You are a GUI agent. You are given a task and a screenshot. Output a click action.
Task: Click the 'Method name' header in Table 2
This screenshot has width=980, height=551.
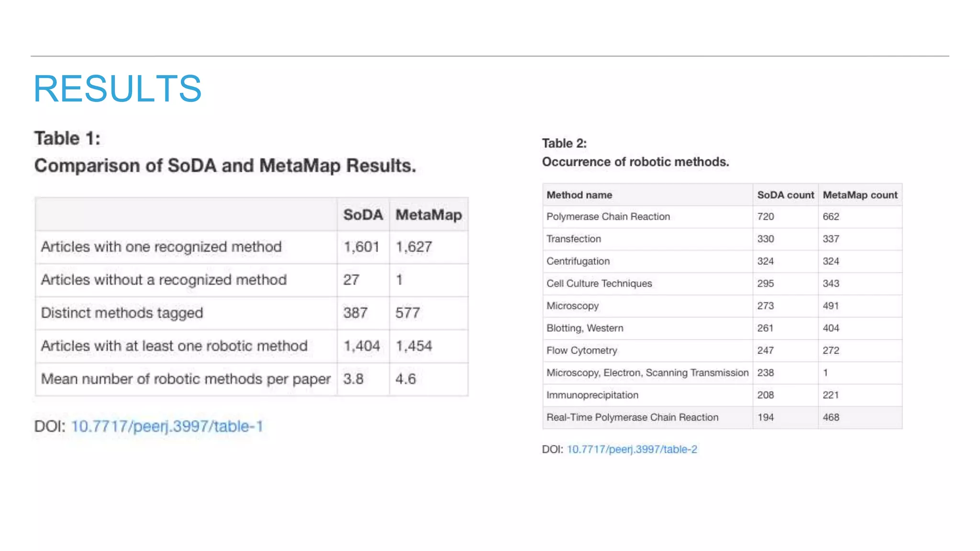tap(579, 195)
